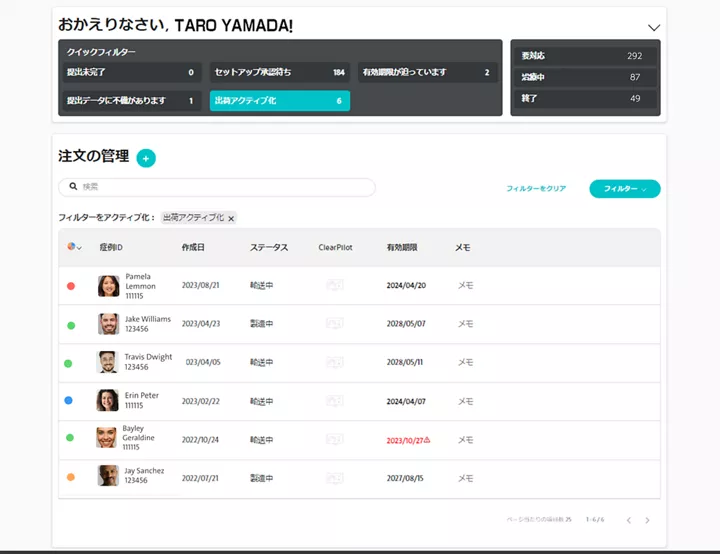Screen dimensions: 720x554
Task: Click Travis Dwight's green status dot
Action: (68, 363)
